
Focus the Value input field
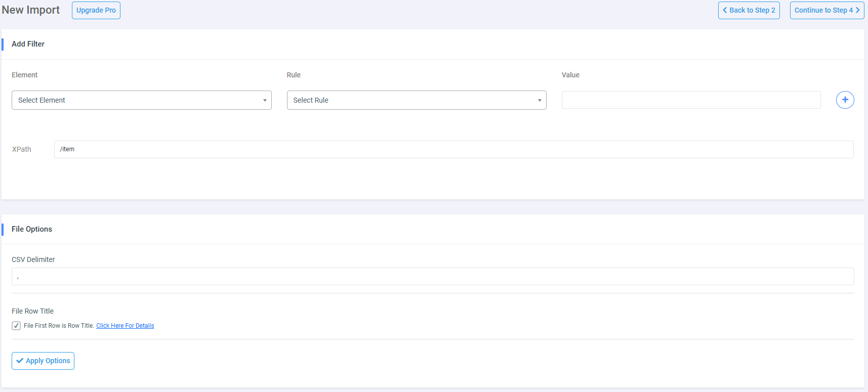[691, 100]
